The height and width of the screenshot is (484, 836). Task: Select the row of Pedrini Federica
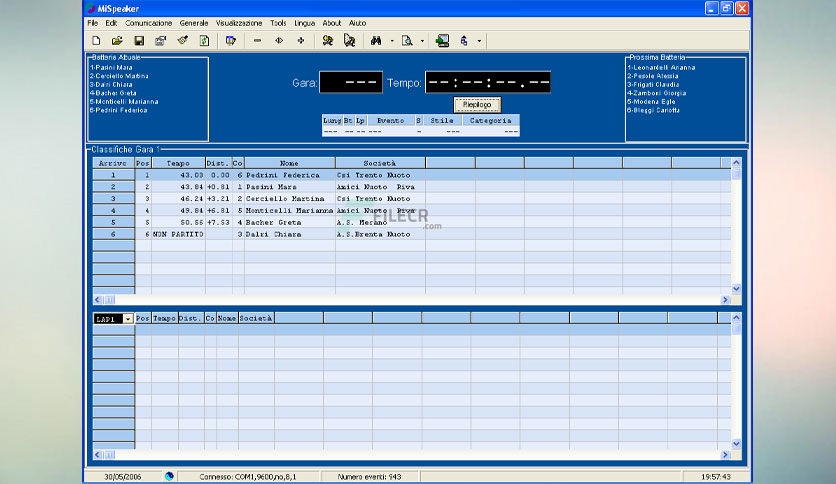(x=412, y=175)
